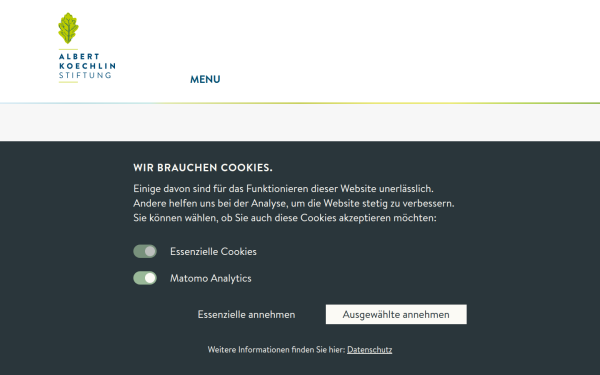600x375 pixels.
Task: Click the Ausgewählte annehmen button
Action: pos(396,315)
